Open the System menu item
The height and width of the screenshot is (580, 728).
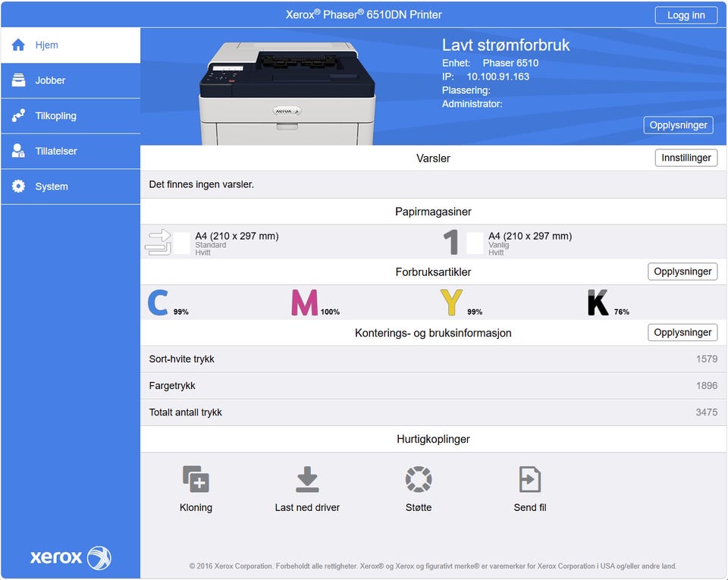pos(71,186)
